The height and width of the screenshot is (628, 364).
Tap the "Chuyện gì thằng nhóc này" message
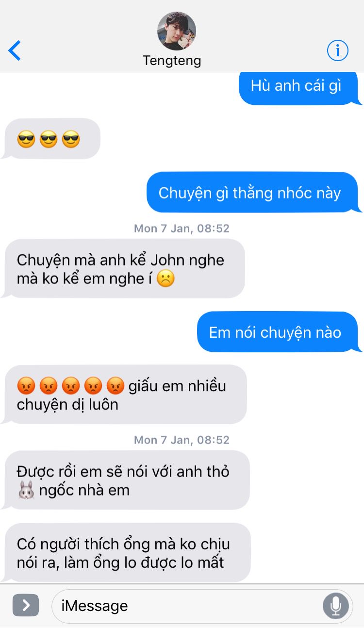point(253,193)
